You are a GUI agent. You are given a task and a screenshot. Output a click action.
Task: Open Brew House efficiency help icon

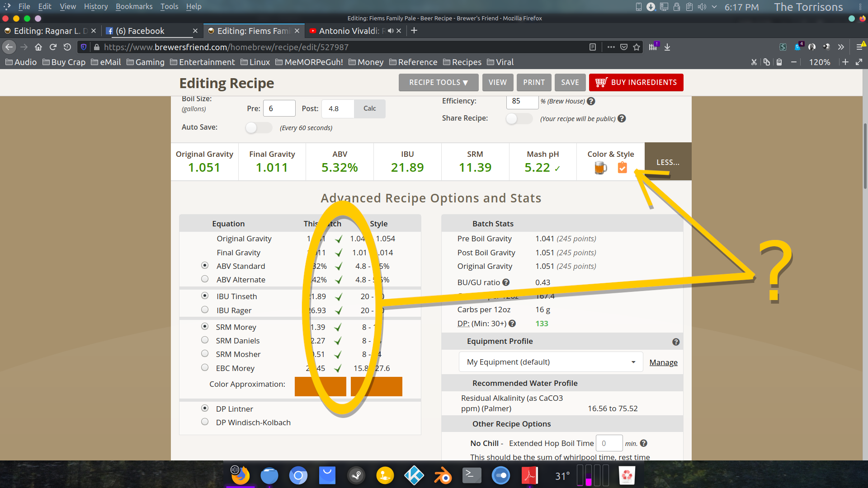(591, 101)
